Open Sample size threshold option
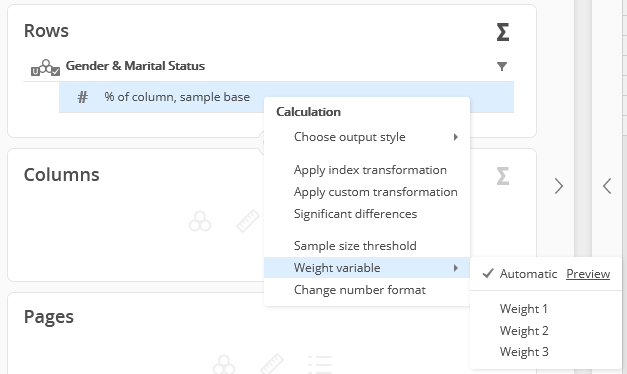 click(x=355, y=246)
